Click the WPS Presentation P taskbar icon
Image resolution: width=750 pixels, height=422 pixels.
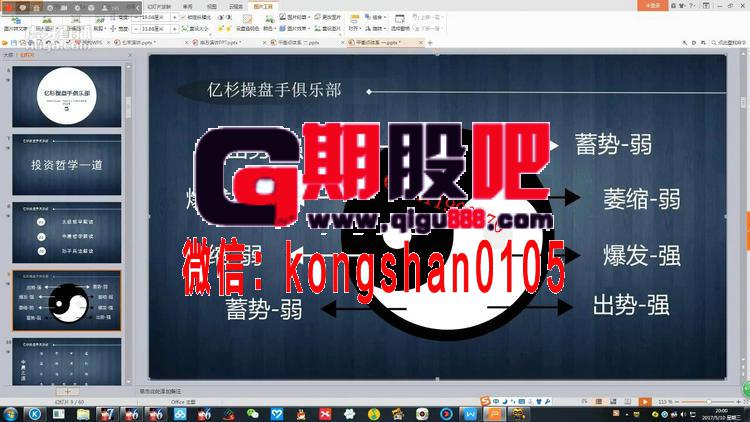pyautogui.click(x=494, y=414)
